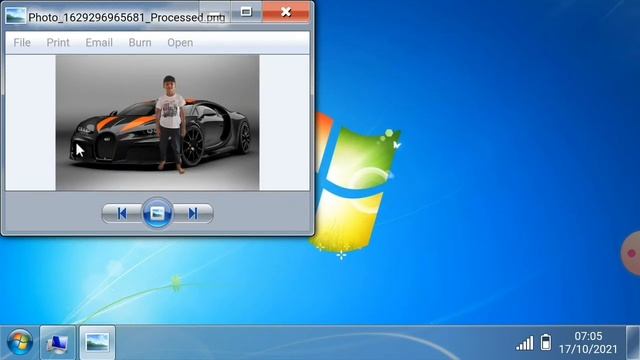This screenshot has width=640, height=360.
Task: Open the Burn menu
Action: coord(140,42)
